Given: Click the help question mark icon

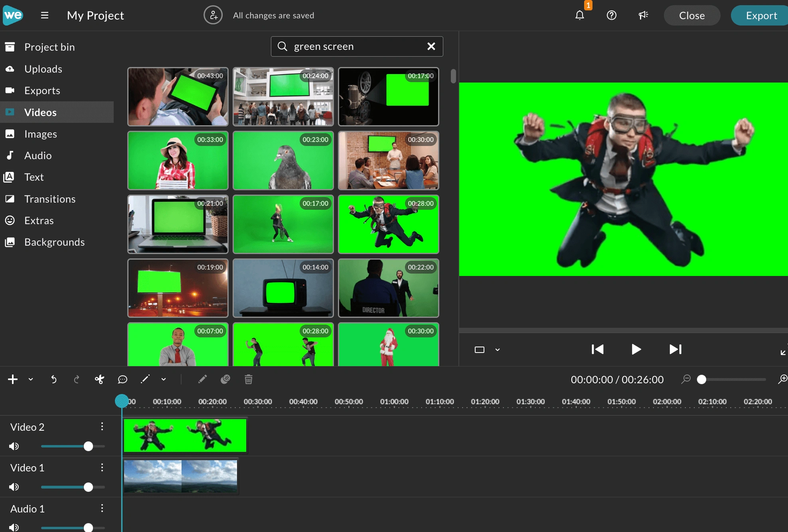Looking at the screenshot, I should tap(611, 16).
